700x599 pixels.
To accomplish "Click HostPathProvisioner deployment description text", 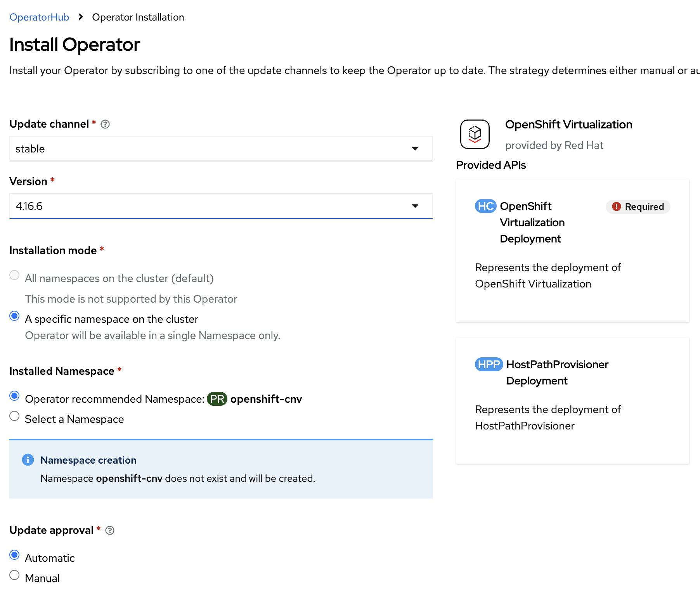I will (x=548, y=417).
